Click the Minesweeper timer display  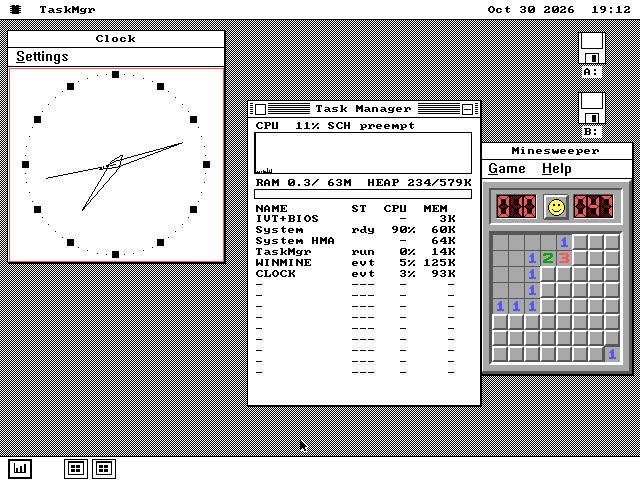[593, 207]
